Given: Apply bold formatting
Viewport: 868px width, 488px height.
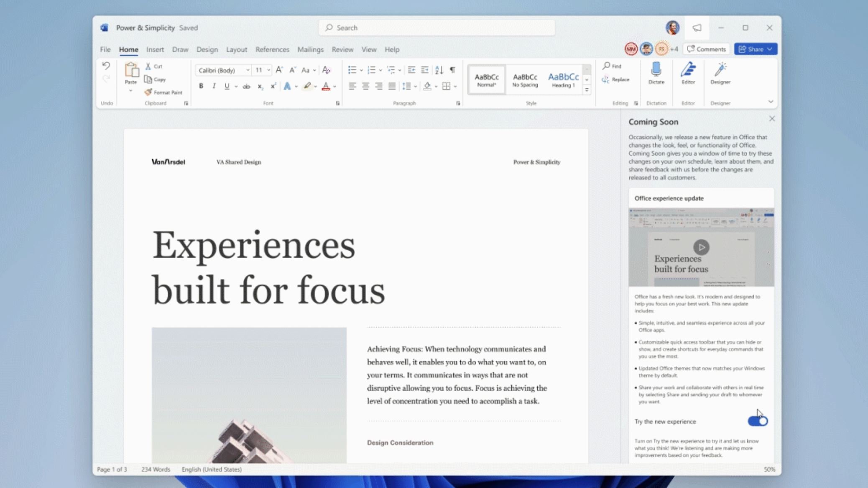Looking at the screenshot, I should coord(201,86).
